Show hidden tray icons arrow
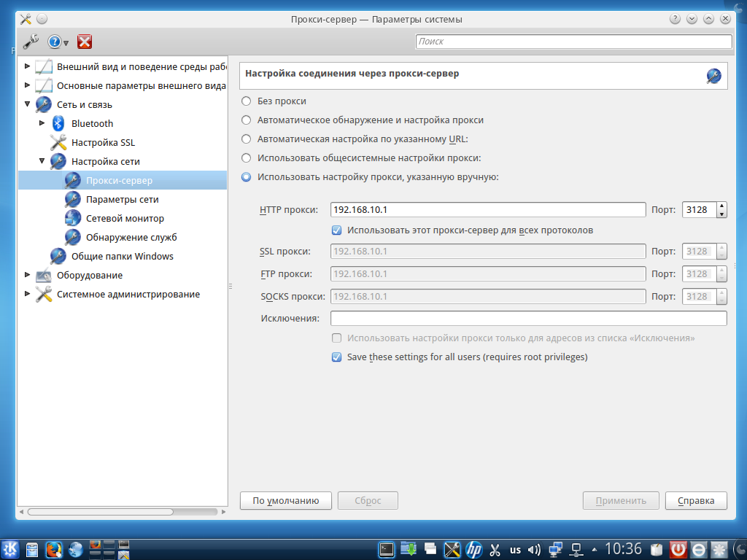The width and height of the screenshot is (747, 560). click(x=594, y=550)
